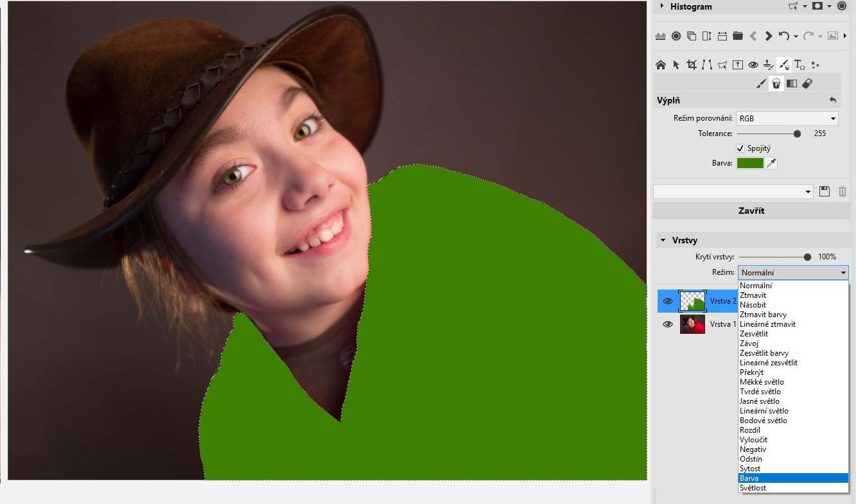The width and height of the screenshot is (856, 504).
Task: Click the selection icon in Histogram header
Action: click(793, 6)
